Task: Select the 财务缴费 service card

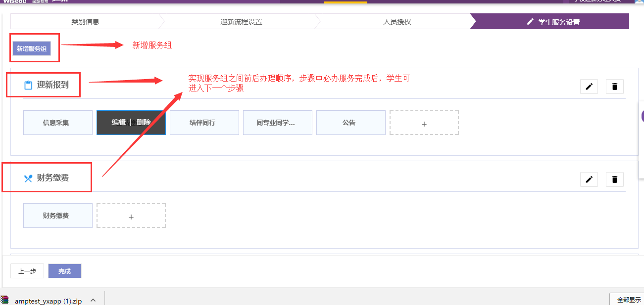Action: pyautogui.click(x=58, y=216)
